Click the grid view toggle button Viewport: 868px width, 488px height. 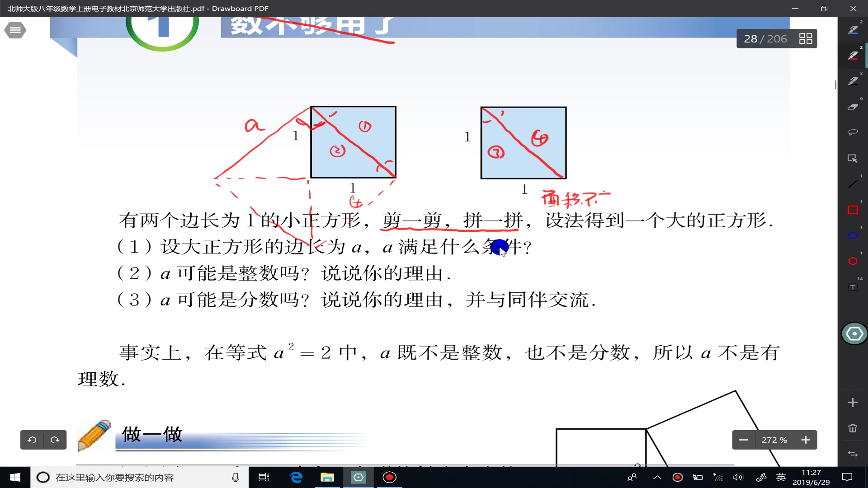click(x=806, y=38)
